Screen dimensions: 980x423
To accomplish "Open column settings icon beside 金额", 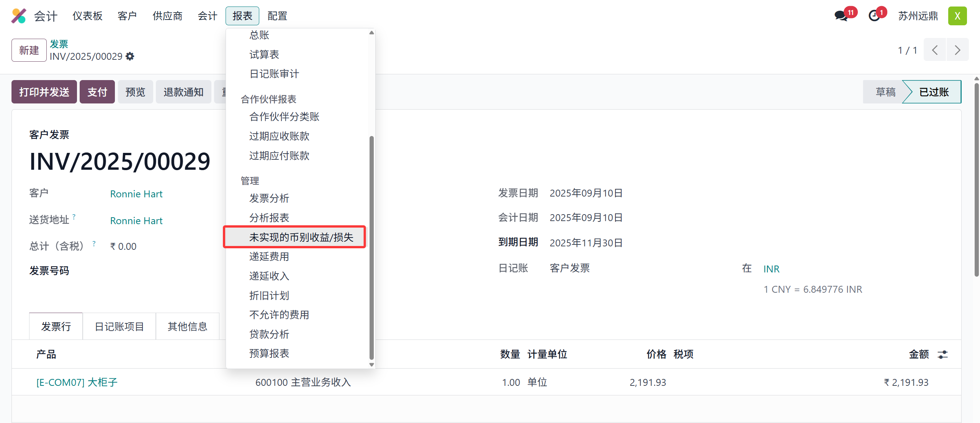I will (x=942, y=354).
